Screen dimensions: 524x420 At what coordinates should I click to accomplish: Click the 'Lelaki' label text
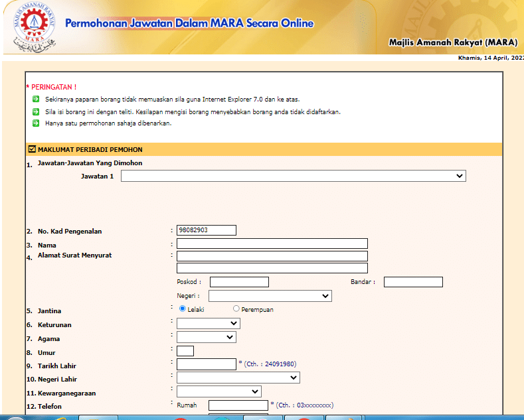pyautogui.click(x=196, y=309)
